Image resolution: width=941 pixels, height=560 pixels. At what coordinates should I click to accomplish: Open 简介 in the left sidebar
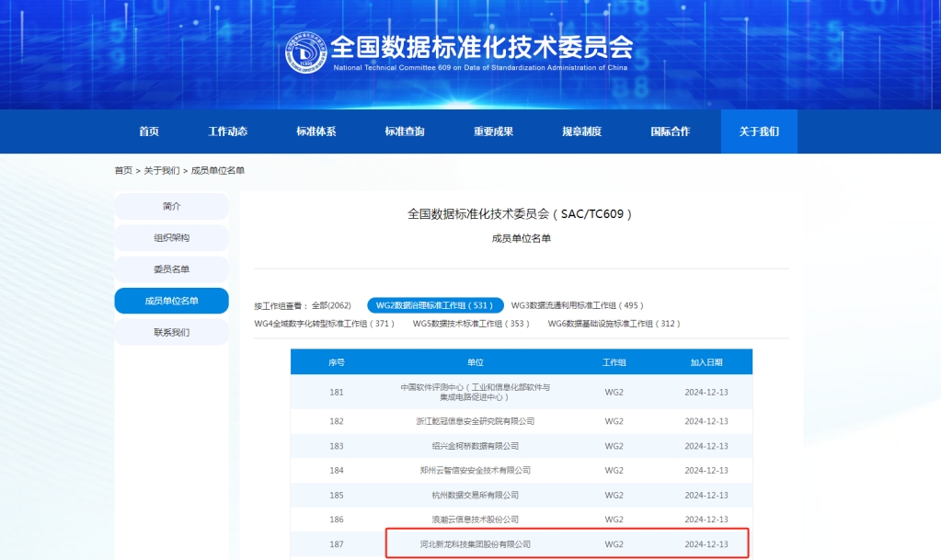click(171, 206)
